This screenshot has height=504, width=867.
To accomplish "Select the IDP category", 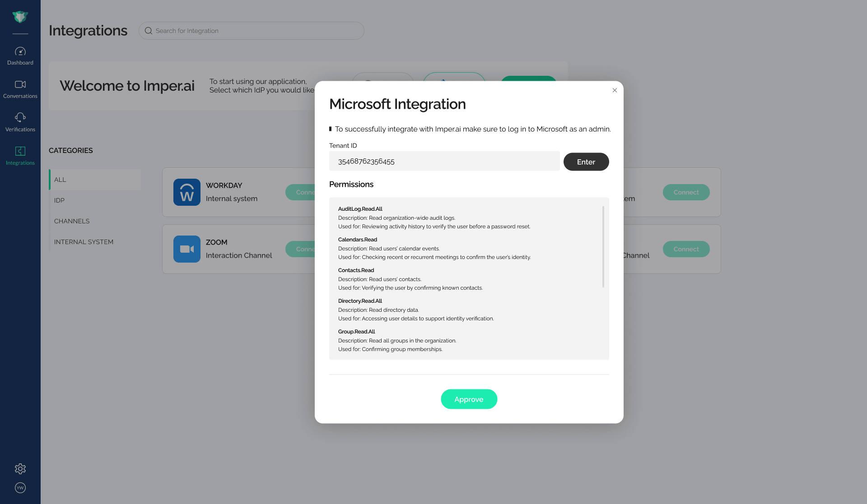I will click(59, 200).
